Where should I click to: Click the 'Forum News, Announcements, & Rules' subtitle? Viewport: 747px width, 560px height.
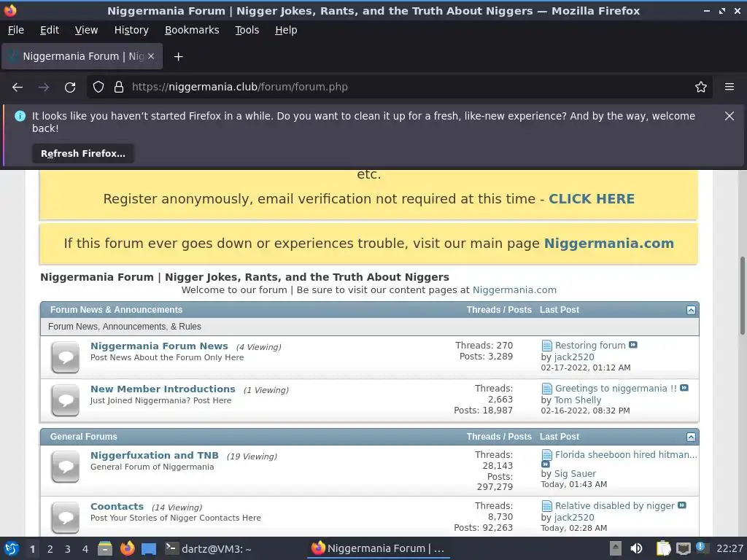coord(125,327)
